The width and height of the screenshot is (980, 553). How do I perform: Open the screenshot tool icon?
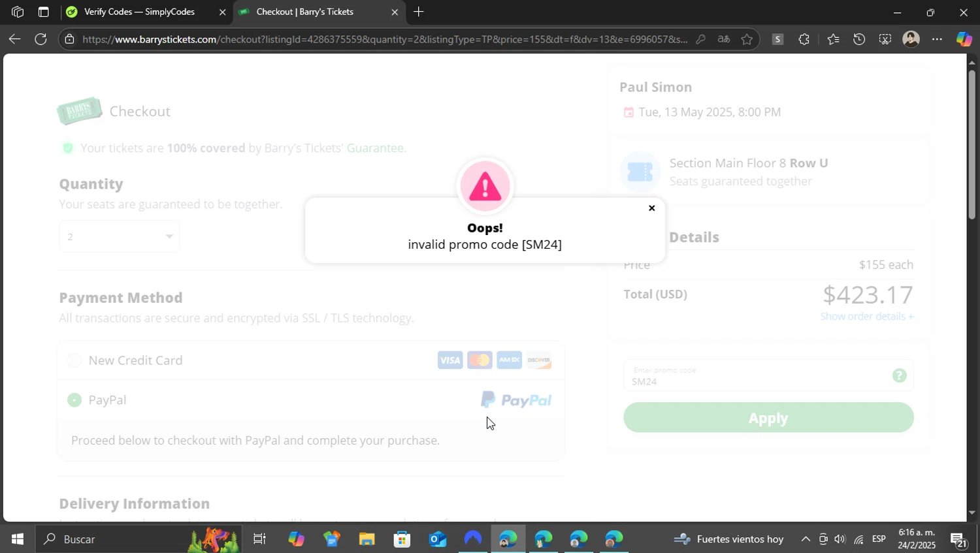[885, 39]
